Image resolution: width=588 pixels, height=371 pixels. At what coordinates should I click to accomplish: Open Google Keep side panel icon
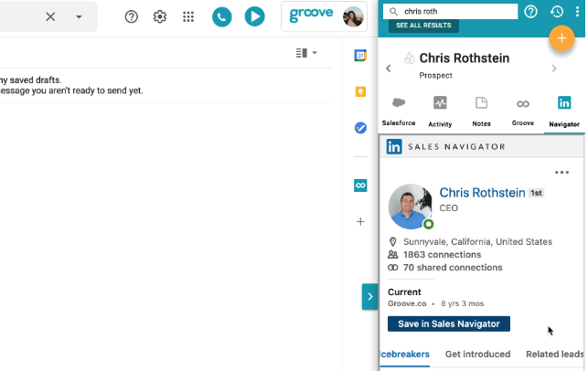(x=360, y=91)
